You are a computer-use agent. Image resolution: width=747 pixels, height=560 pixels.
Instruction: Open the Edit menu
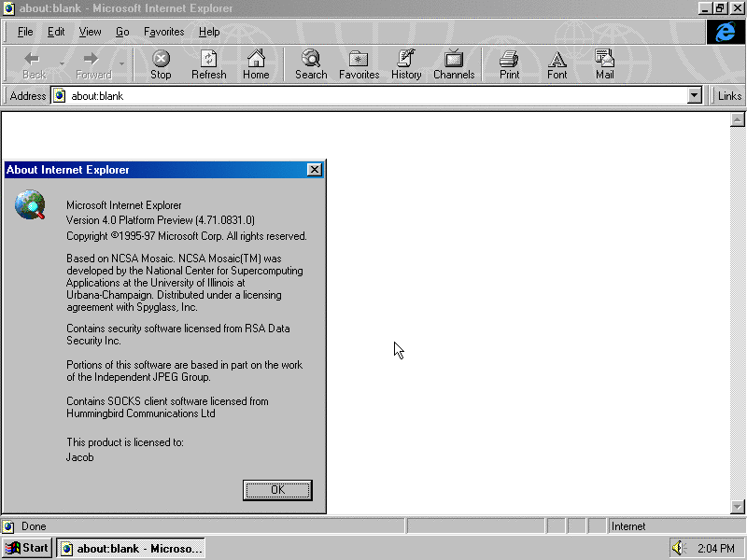pyautogui.click(x=56, y=32)
